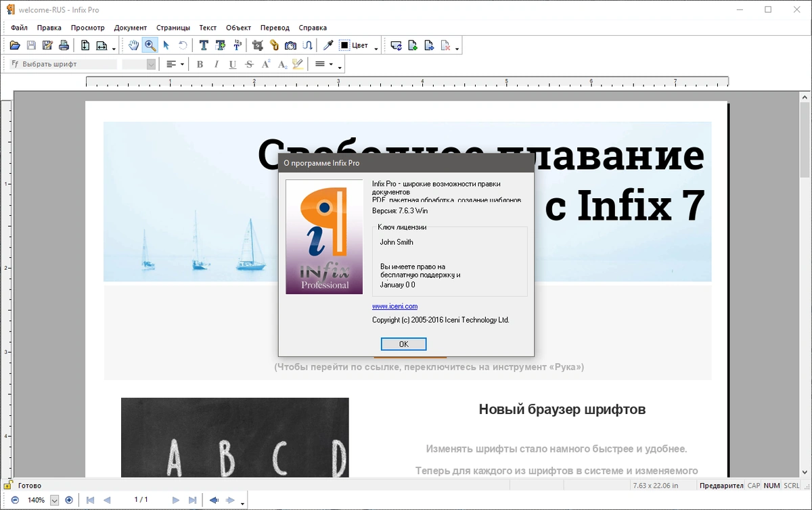Open the Перевод menu

[x=275, y=28]
